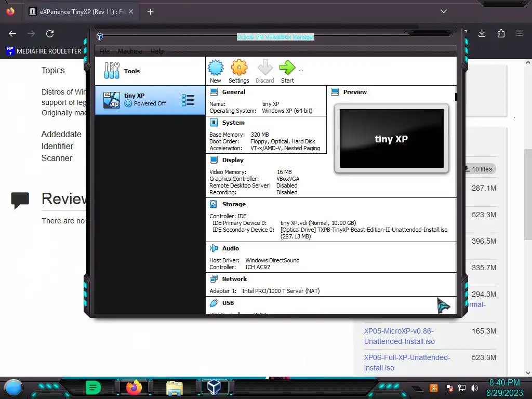The width and height of the screenshot is (532, 399).
Task: Open Firefox from the taskbar
Action: pyautogui.click(x=134, y=388)
